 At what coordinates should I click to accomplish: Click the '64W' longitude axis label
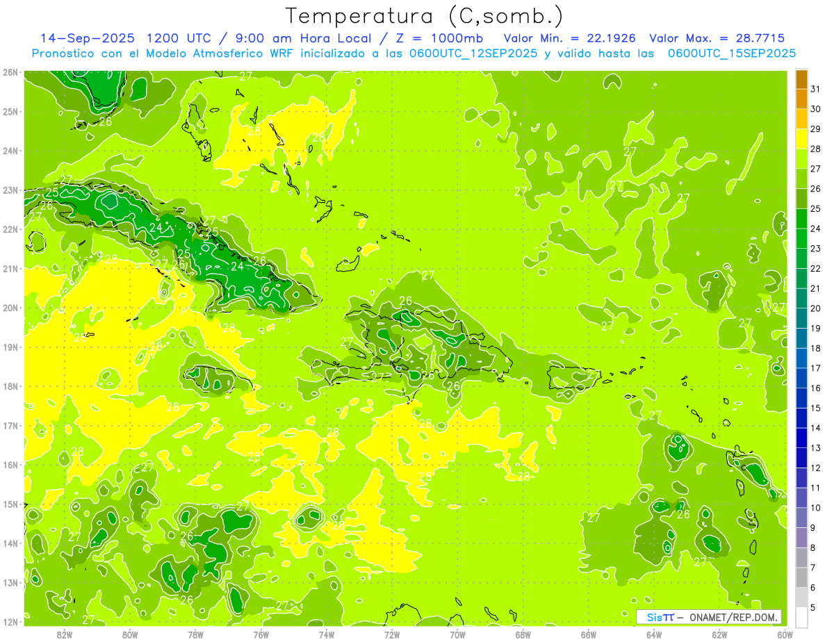(653, 634)
